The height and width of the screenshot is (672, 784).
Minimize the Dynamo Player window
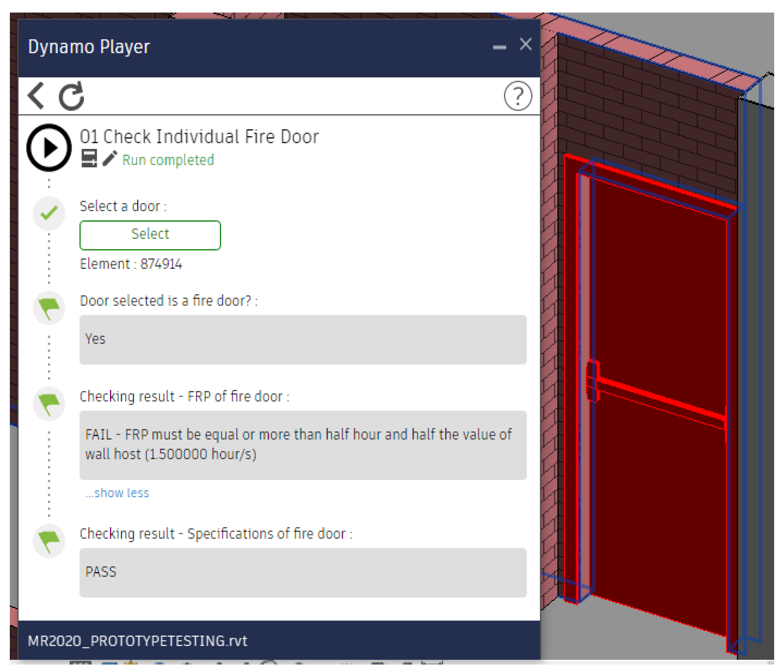tap(499, 47)
